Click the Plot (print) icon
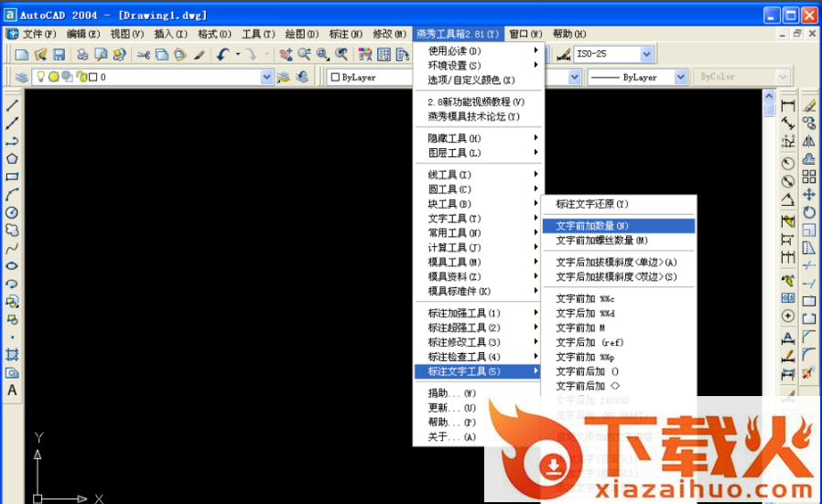The height and width of the screenshot is (504, 822). tap(82, 54)
